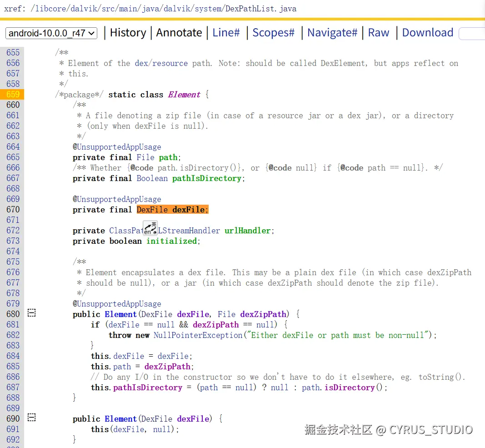Open the Annotate view
This screenshot has height=448, width=485.
point(179,32)
